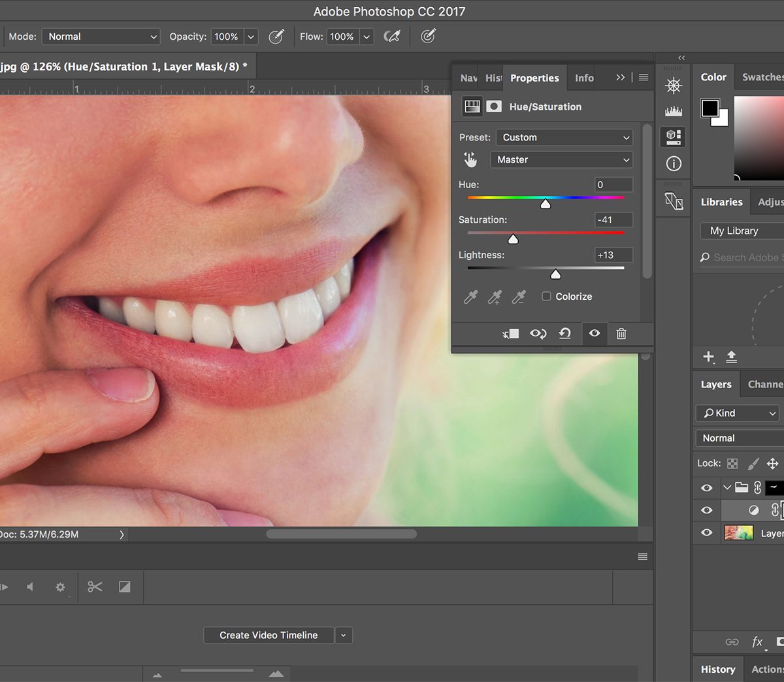Hide the Hue/Saturation adjustment layer
Screen dimensions: 784x682
click(x=707, y=510)
